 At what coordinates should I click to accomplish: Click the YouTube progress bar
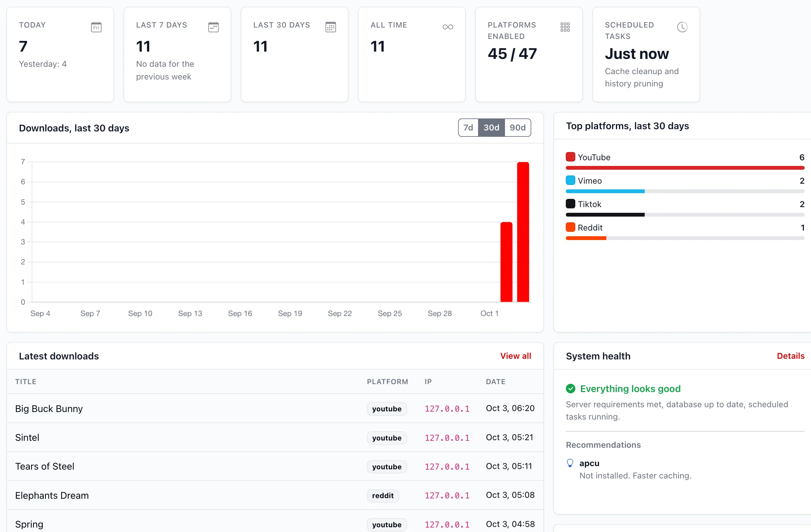pos(685,168)
